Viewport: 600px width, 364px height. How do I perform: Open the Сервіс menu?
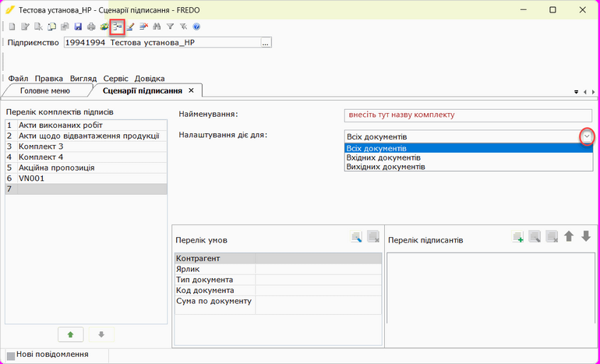(x=115, y=79)
